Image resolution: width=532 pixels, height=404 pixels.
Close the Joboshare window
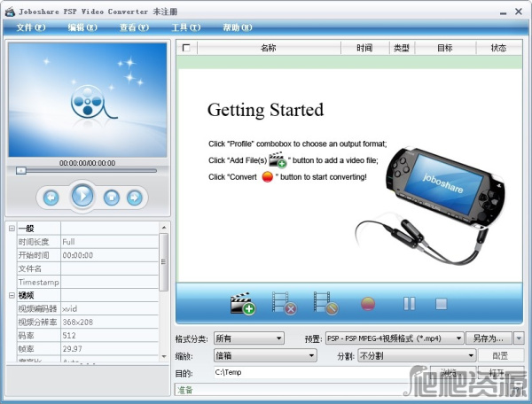tap(519, 12)
